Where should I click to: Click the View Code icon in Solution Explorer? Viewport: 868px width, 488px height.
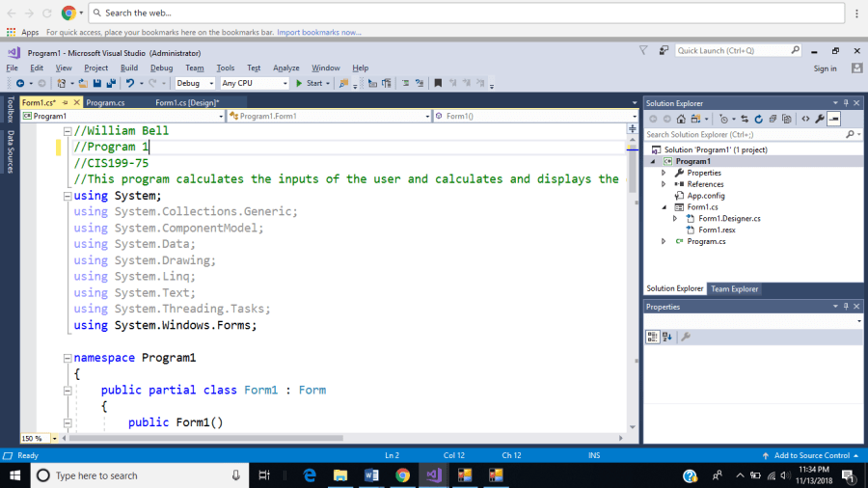coord(805,119)
